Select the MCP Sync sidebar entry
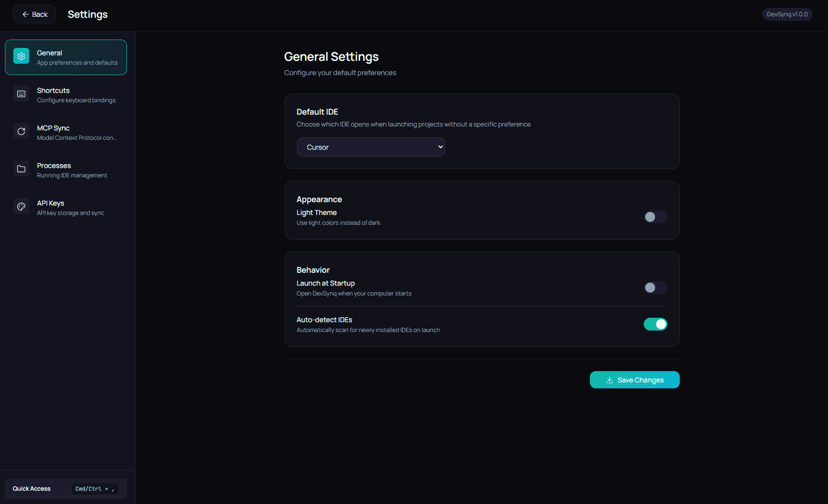 coord(66,132)
